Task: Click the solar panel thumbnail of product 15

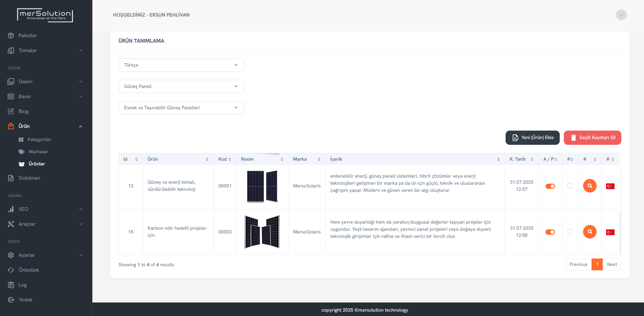Action: coord(262,232)
